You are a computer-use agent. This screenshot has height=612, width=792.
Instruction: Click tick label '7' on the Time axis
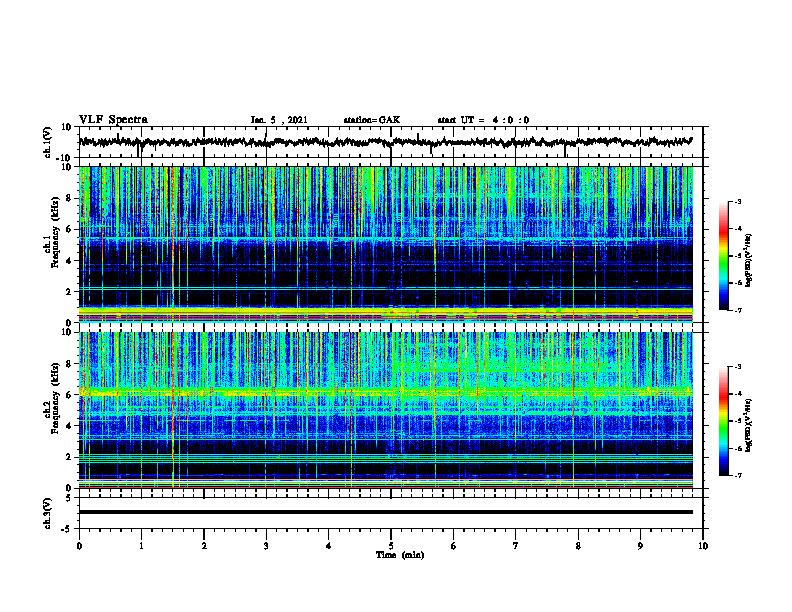click(x=516, y=546)
